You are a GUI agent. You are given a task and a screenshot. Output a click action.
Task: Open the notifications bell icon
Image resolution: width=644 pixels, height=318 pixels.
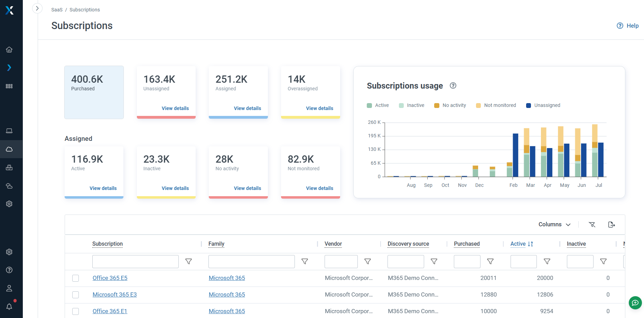[9, 307]
